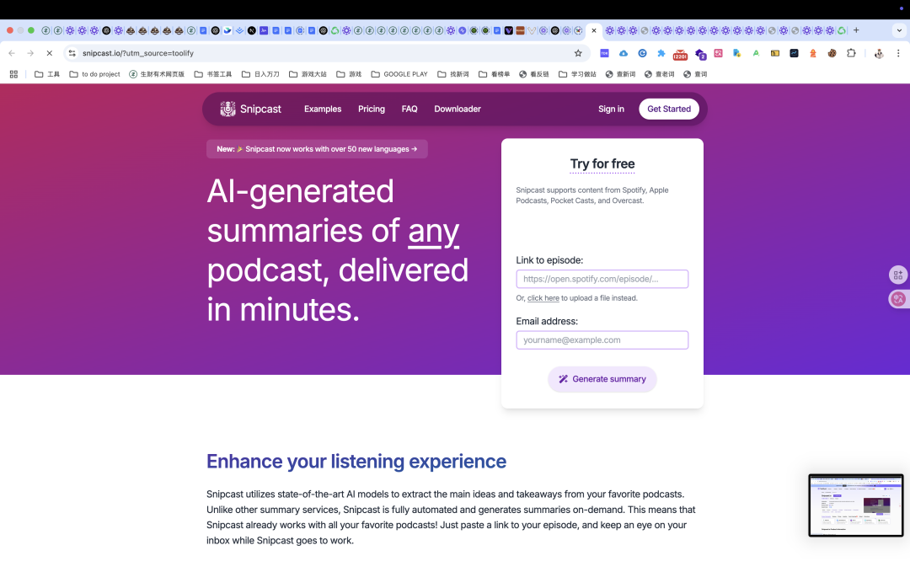Viewport: 910px width, 588px height.
Task: Stop loading the page with the X button
Action: [50, 53]
